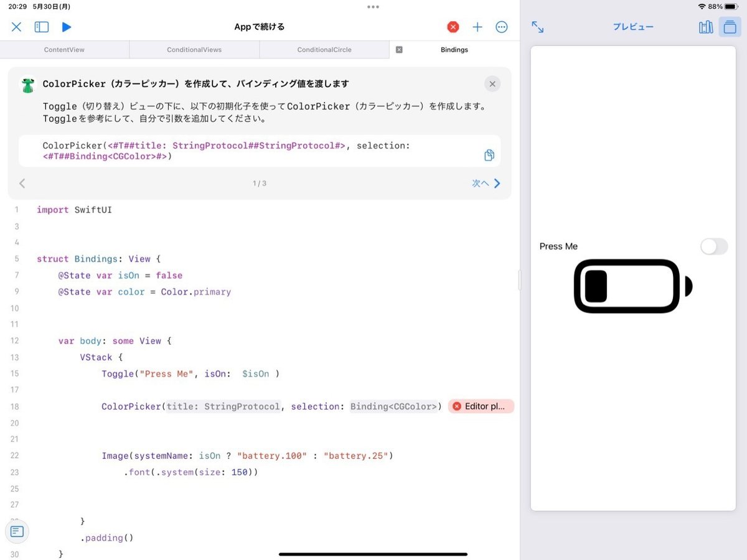Click the "battery.100" string in code
The width and height of the screenshot is (747, 560).
point(272,455)
